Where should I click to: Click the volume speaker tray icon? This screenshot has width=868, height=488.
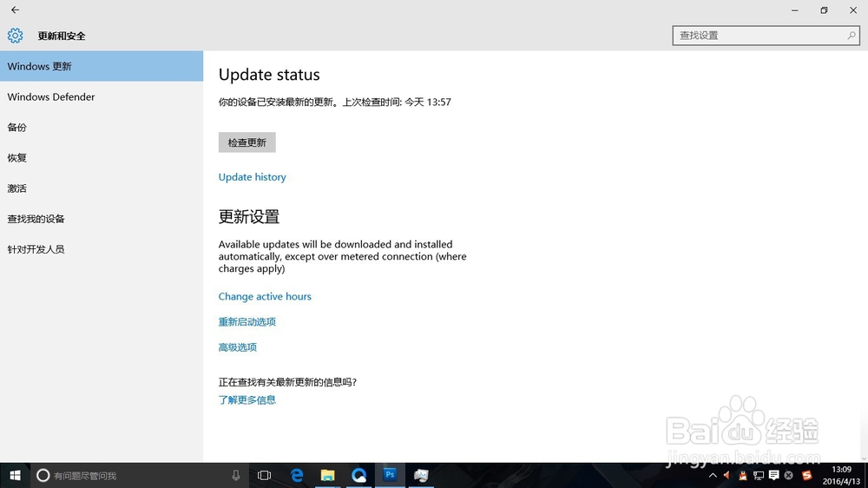pyautogui.click(x=727, y=475)
